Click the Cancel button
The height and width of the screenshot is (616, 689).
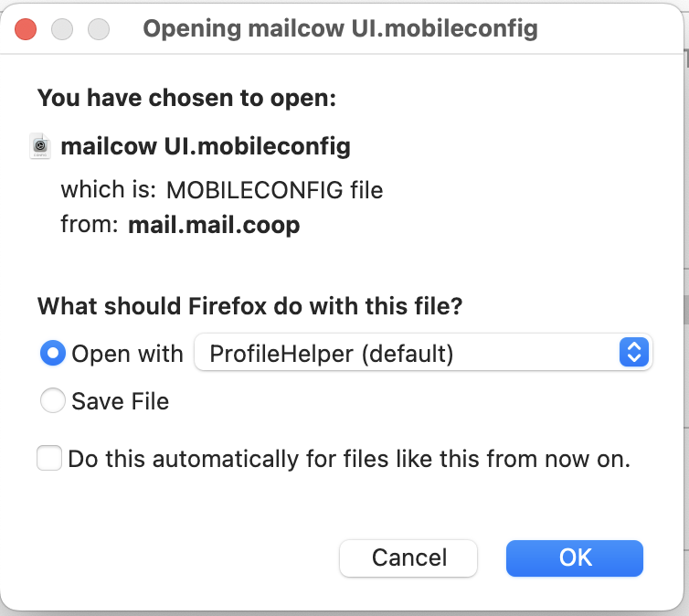[408, 558]
